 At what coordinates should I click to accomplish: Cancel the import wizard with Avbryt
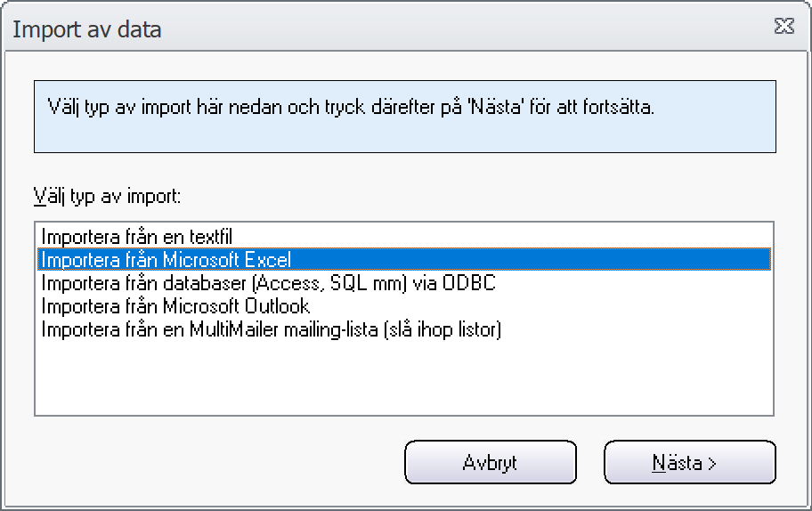491,462
